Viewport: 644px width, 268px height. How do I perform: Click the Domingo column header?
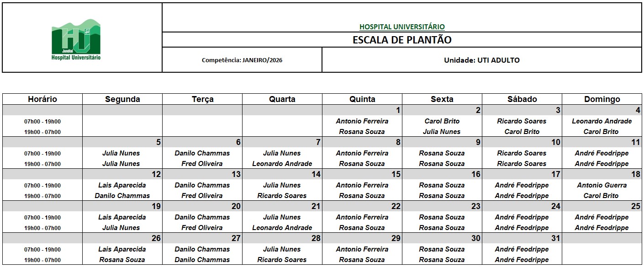[602, 99]
